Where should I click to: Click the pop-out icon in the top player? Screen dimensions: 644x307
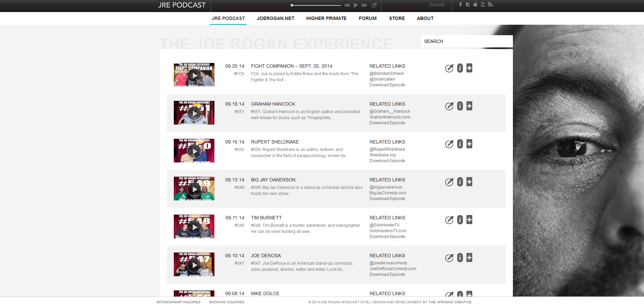pos(374,5)
